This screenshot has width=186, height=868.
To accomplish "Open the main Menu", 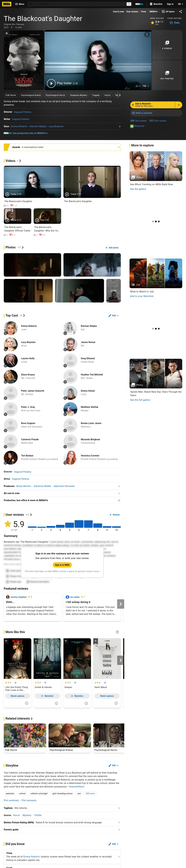I will (x=20, y=4).
